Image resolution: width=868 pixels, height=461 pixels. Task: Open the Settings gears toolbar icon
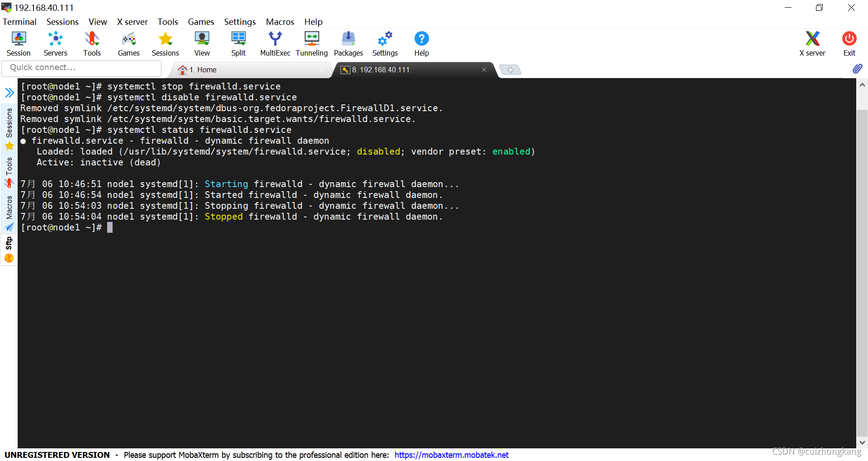[x=385, y=44]
